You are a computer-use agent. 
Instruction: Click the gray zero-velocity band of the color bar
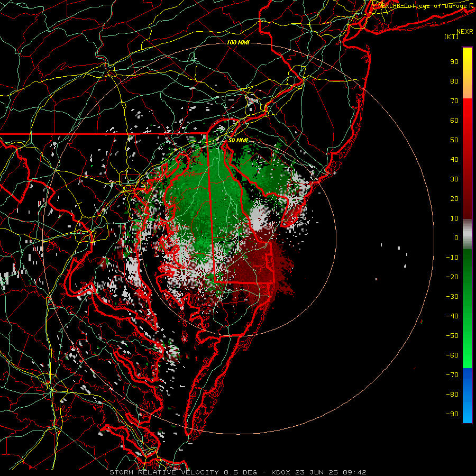[x=467, y=234]
